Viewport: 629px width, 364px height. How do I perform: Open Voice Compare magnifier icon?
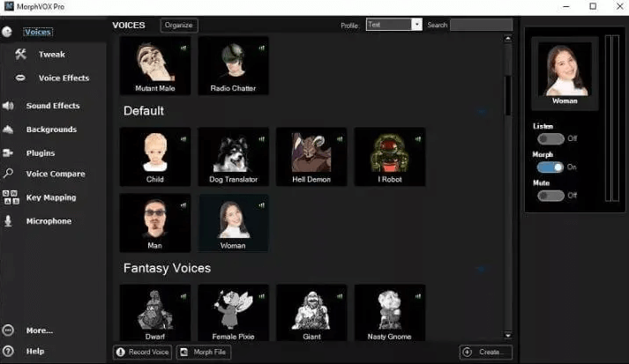point(9,174)
